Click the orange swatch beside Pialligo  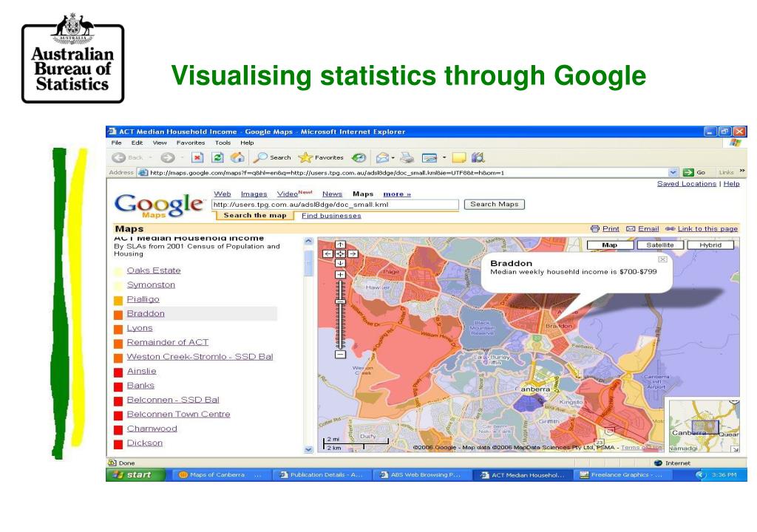click(118, 300)
